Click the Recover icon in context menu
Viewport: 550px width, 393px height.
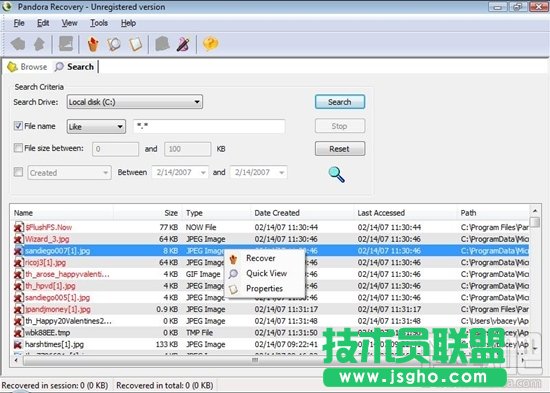(233, 259)
